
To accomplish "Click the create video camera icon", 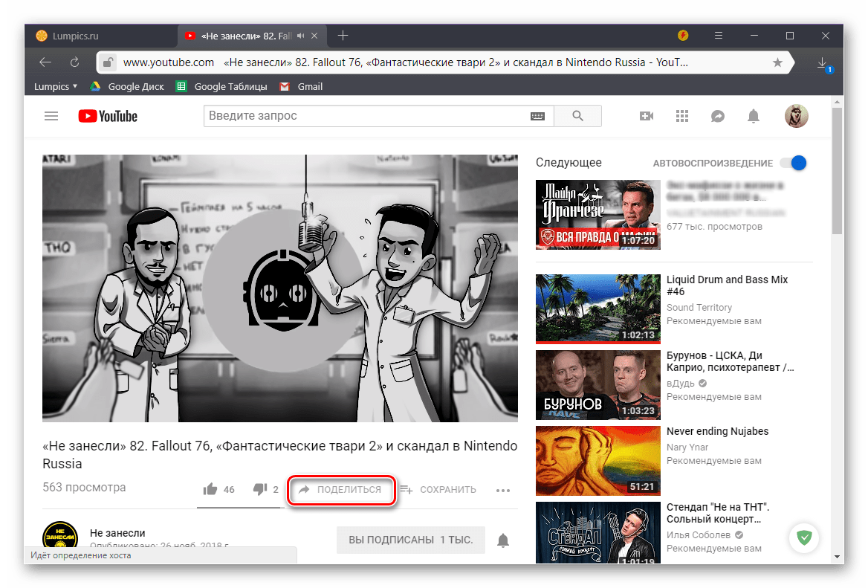I will pyautogui.click(x=646, y=116).
